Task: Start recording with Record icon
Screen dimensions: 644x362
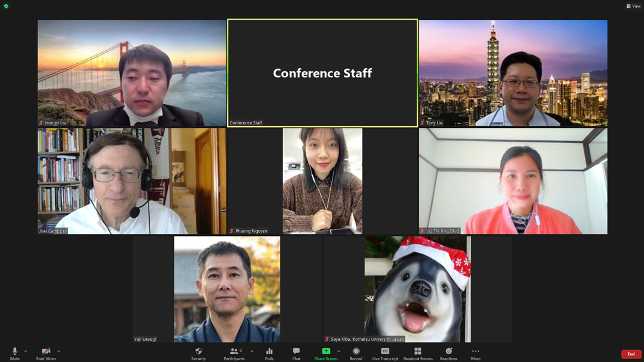Action: pyautogui.click(x=356, y=354)
